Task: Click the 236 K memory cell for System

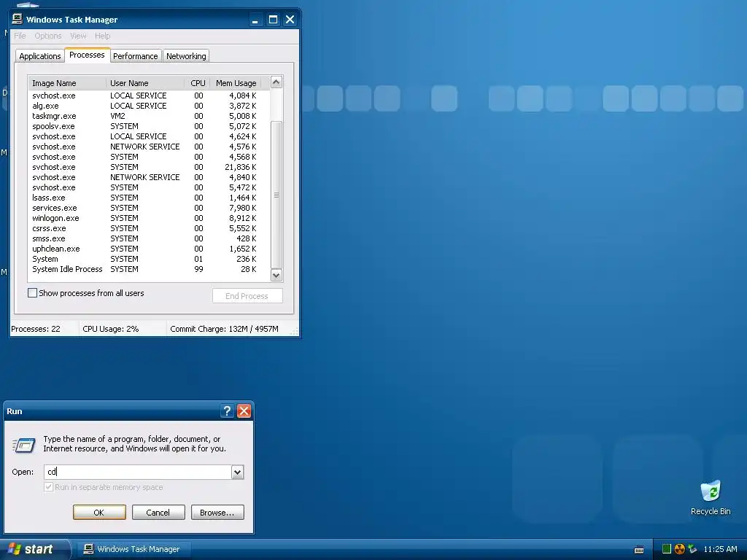Action: [247, 259]
